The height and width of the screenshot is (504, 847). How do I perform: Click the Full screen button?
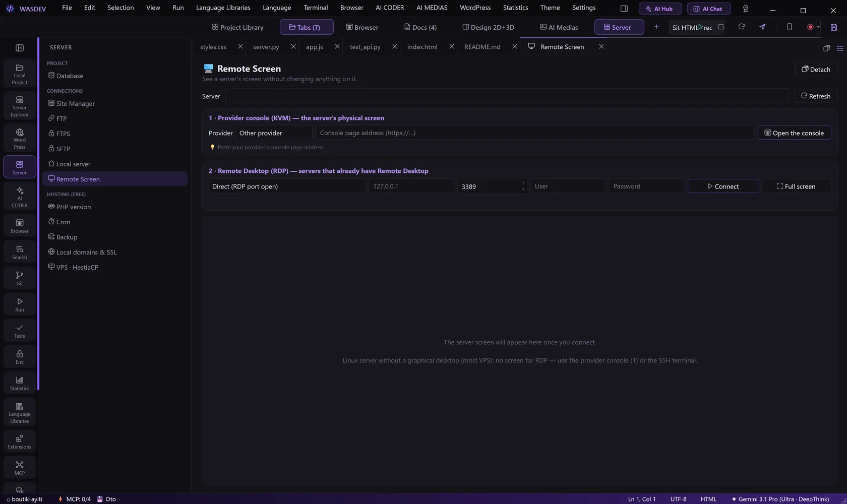(796, 186)
